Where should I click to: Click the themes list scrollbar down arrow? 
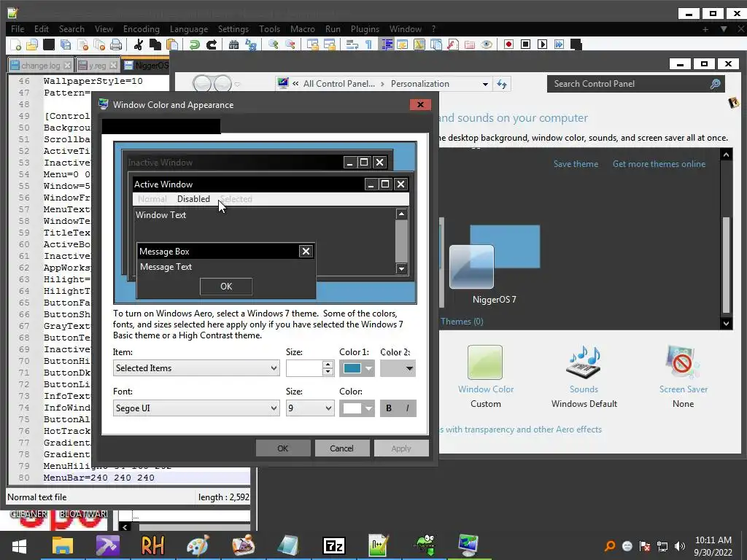click(726, 323)
